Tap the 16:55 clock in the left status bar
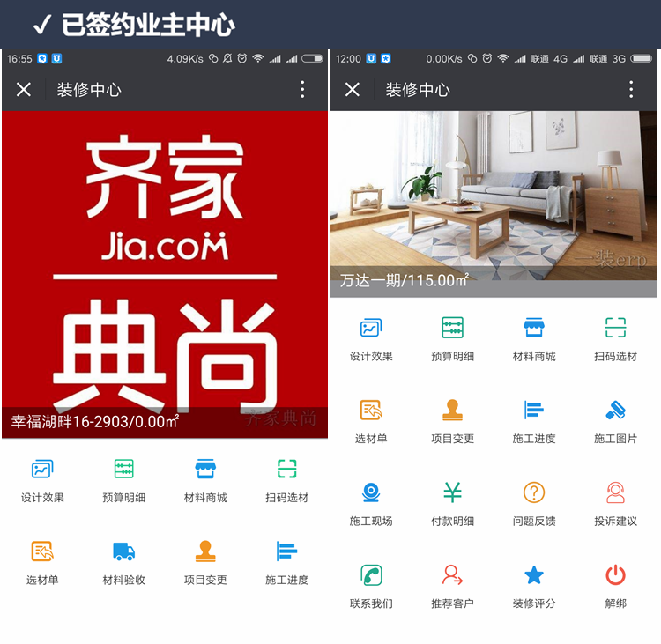Viewport: 661px width, 644px height. click(19, 58)
